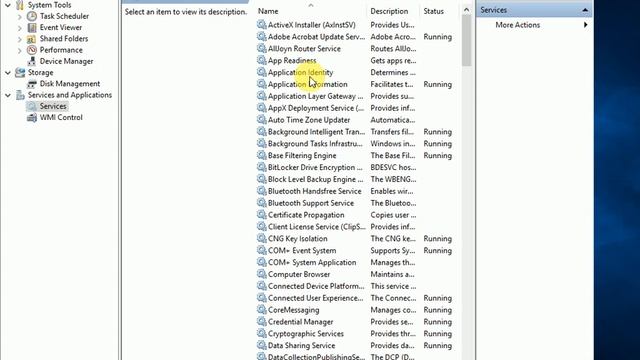Click gear icon of ActiveX Installer service

point(262,24)
